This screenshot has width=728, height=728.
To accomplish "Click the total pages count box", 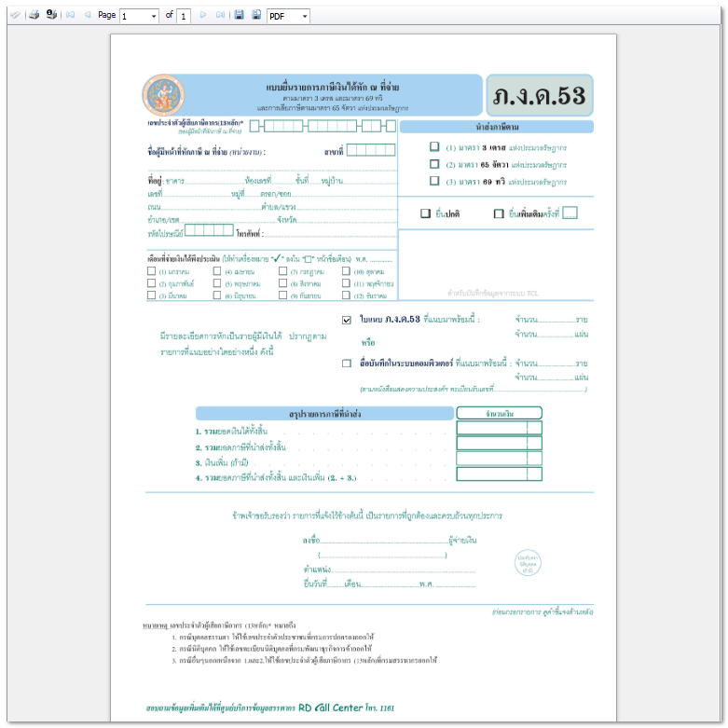I will click(x=185, y=17).
